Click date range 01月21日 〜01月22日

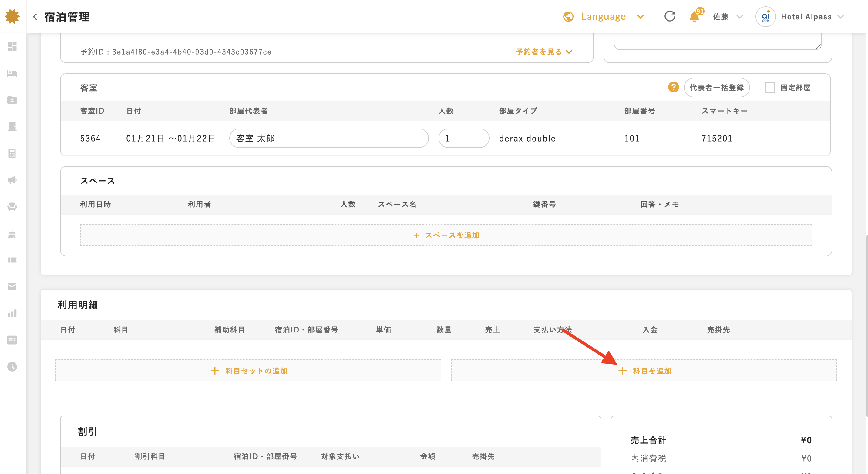click(170, 139)
